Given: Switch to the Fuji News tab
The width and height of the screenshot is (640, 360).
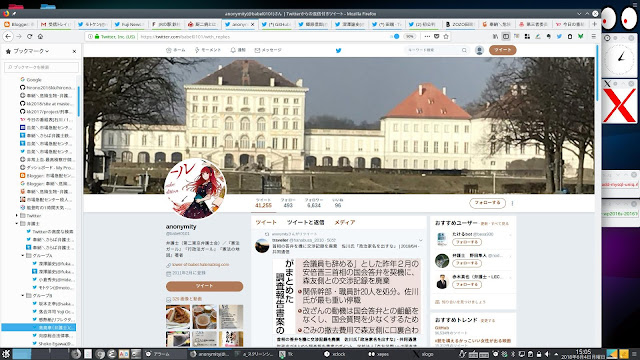Looking at the screenshot, I should pyautogui.click(x=129, y=24).
